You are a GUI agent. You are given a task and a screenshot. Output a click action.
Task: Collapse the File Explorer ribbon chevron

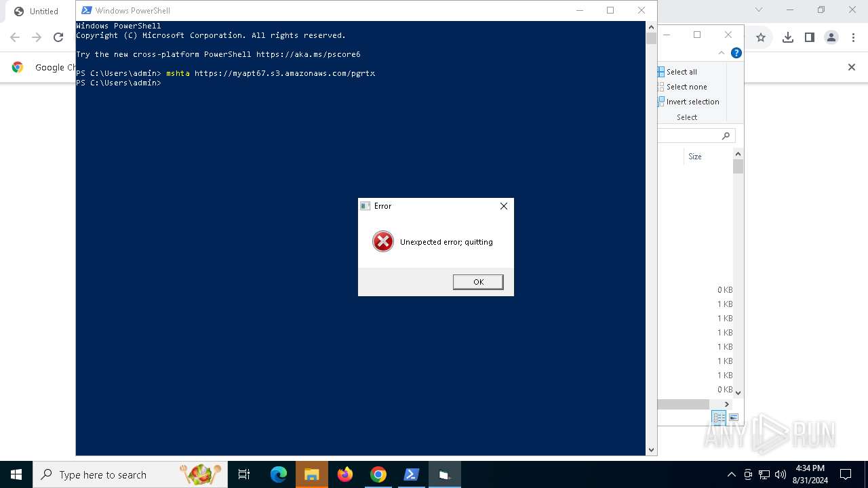722,53
